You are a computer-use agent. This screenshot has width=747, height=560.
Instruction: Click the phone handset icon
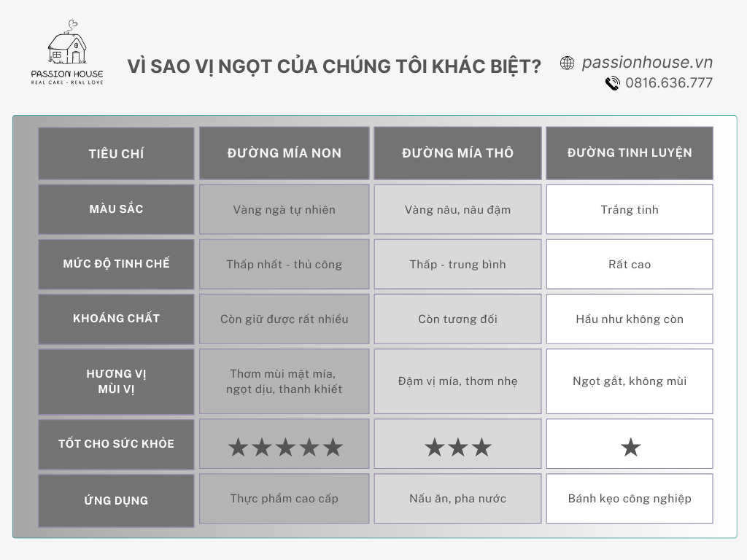612,83
